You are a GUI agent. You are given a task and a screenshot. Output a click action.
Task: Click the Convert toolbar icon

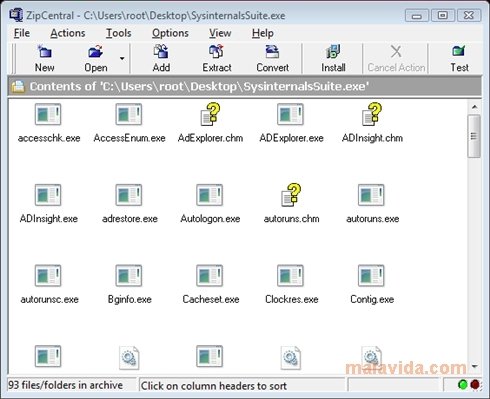coord(272,52)
